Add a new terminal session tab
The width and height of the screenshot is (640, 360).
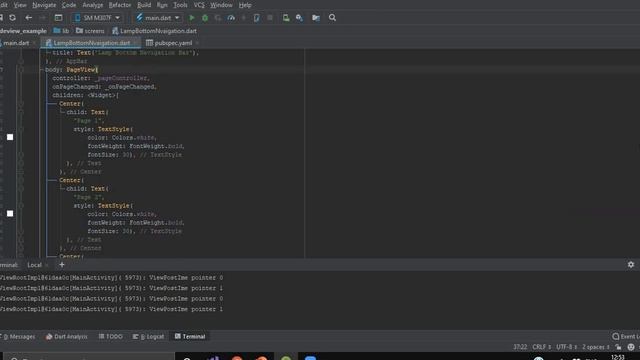[x=62, y=264]
